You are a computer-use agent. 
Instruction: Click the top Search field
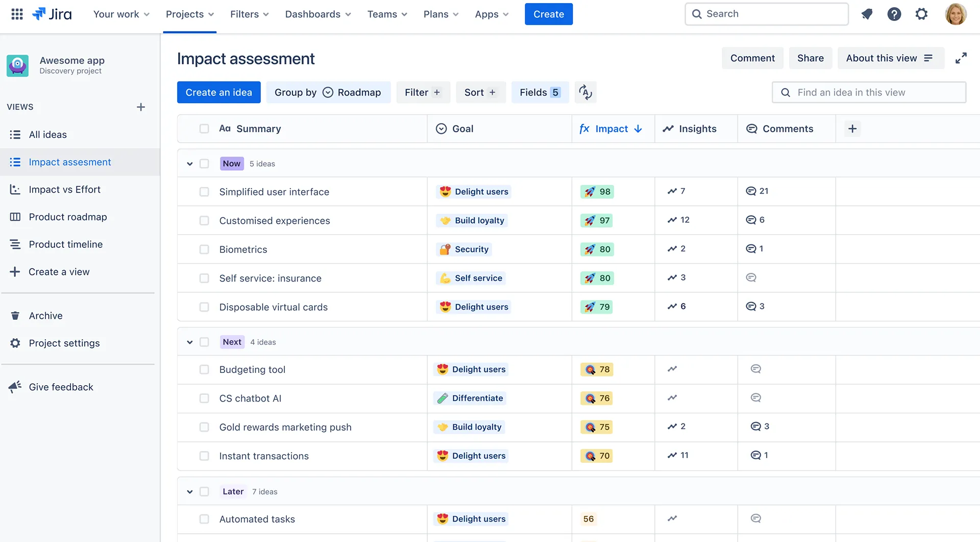coord(766,14)
